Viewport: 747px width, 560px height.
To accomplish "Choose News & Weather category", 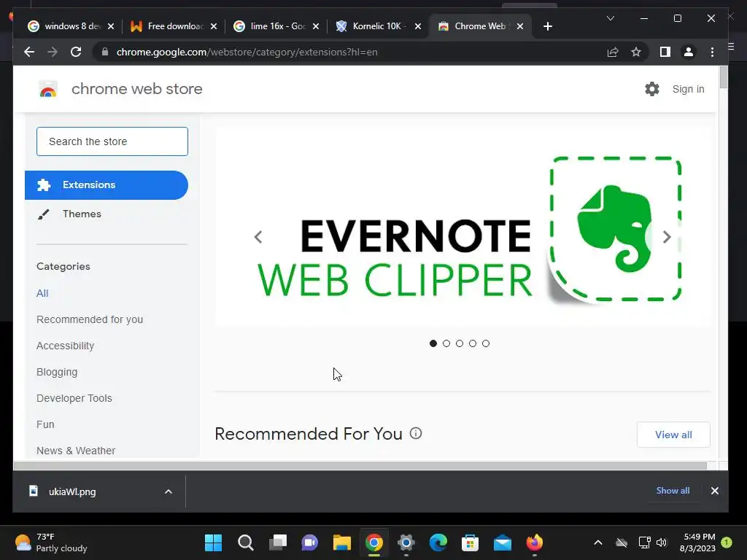I will click(76, 450).
